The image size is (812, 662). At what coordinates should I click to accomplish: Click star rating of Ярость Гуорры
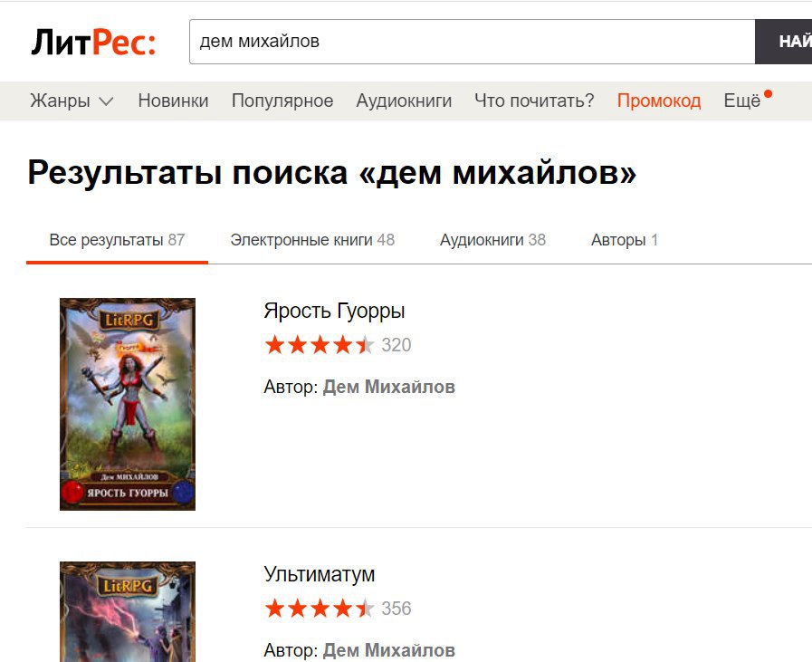(x=319, y=345)
